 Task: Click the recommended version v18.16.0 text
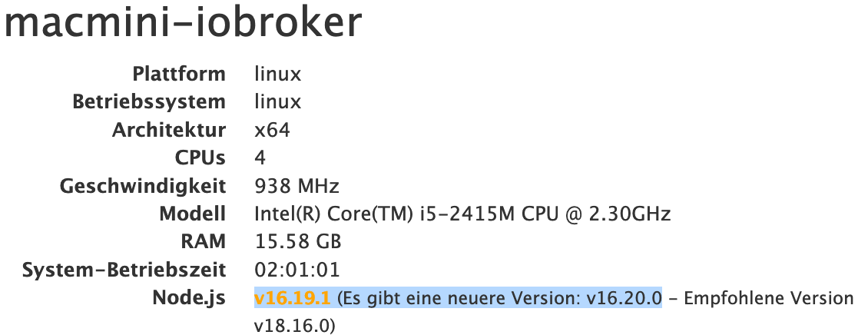tap(292, 326)
